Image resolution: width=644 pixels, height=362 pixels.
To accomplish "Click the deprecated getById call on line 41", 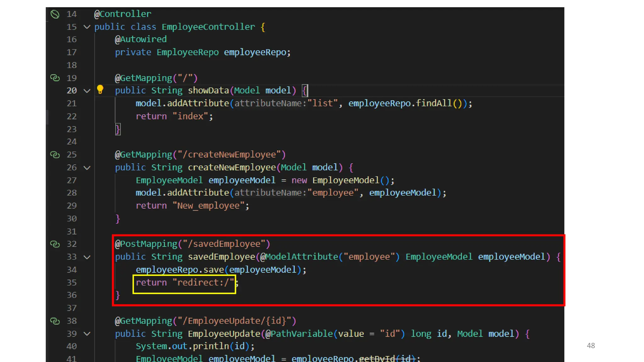I will 376,358.
